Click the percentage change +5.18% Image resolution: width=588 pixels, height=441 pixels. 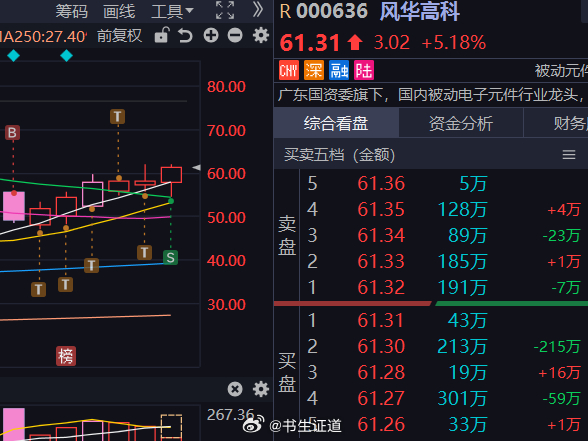tap(454, 42)
